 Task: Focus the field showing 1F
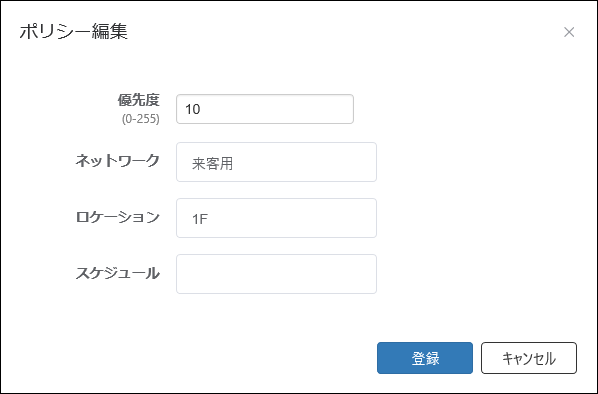click(x=276, y=218)
